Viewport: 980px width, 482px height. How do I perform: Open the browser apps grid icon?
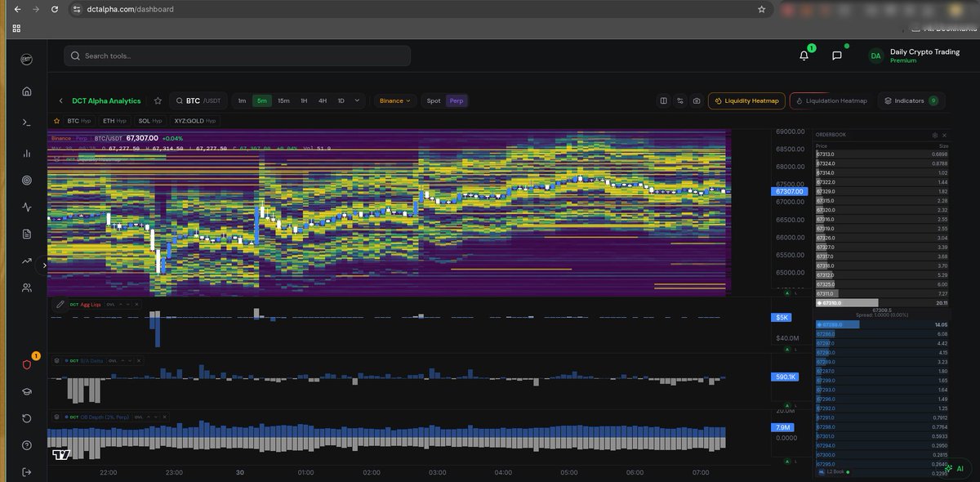pos(16,27)
